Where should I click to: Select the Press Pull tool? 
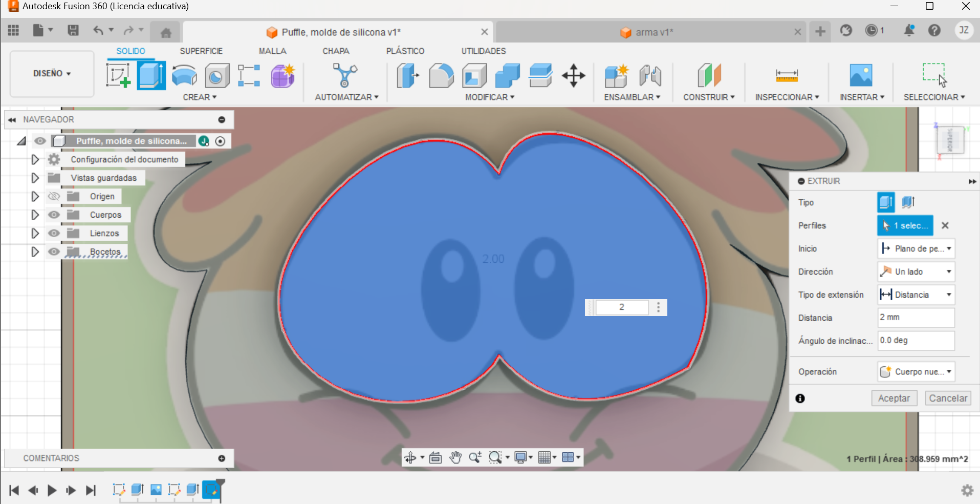click(408, 75)
